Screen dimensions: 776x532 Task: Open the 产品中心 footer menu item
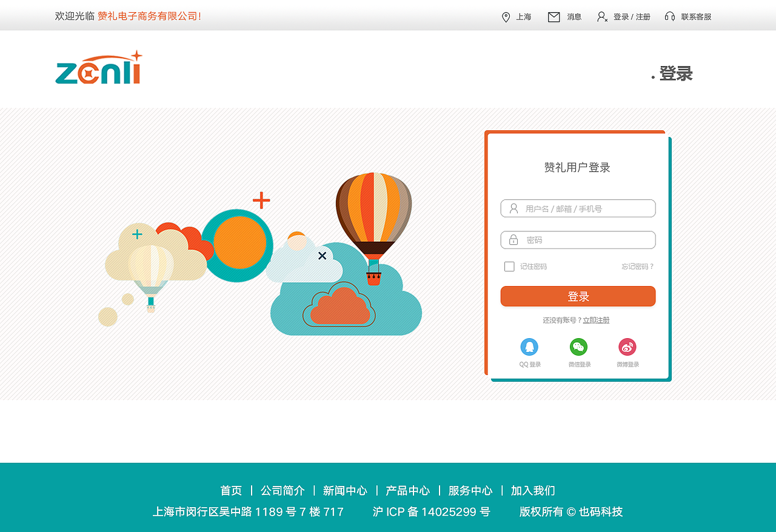[x=407, y=490]
